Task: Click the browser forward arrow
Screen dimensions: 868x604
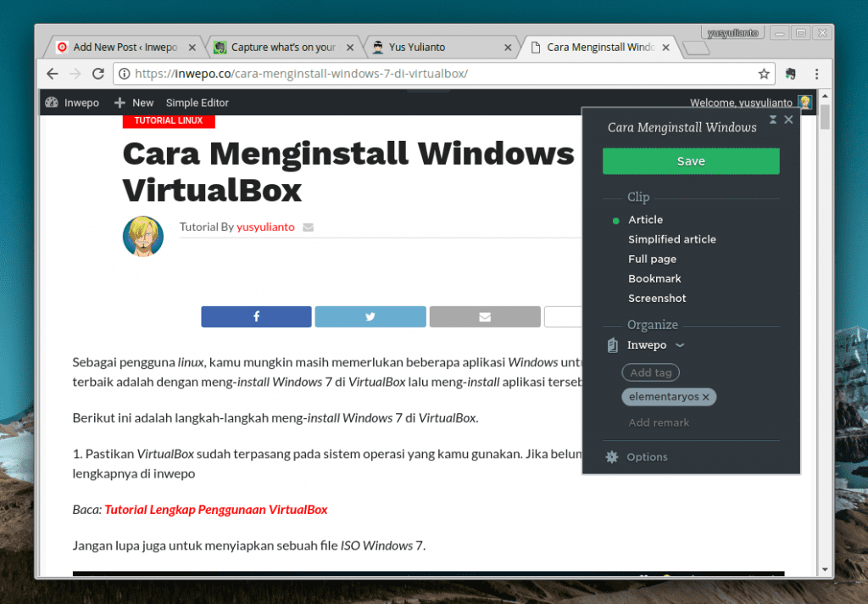Action: (x=75, y=74)
